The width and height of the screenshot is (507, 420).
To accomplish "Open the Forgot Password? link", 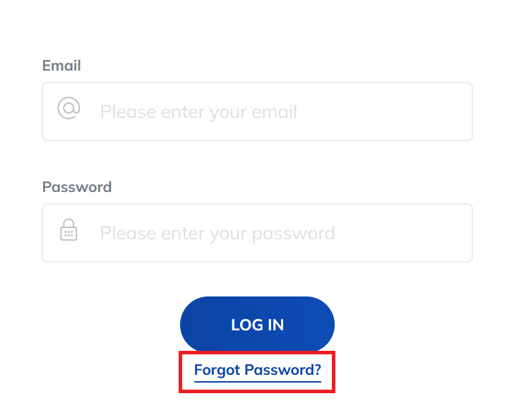I will 257,371.
